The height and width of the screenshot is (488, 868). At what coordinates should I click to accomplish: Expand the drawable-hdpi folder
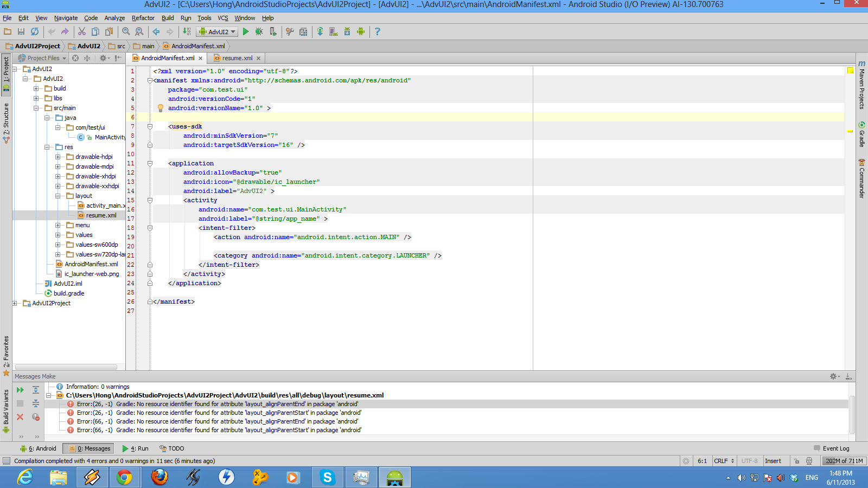pos(58,157)
